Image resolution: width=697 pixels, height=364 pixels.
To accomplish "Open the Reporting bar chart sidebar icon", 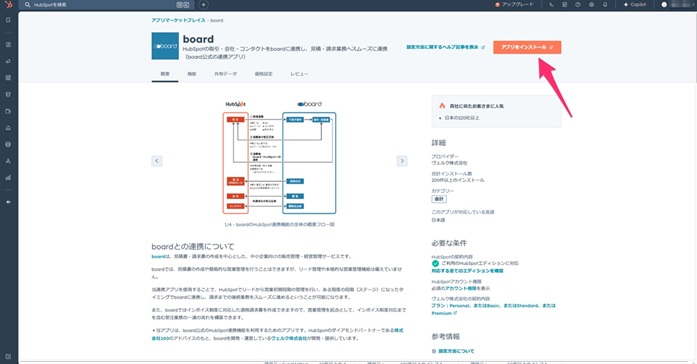I will [x=8, y=177].
